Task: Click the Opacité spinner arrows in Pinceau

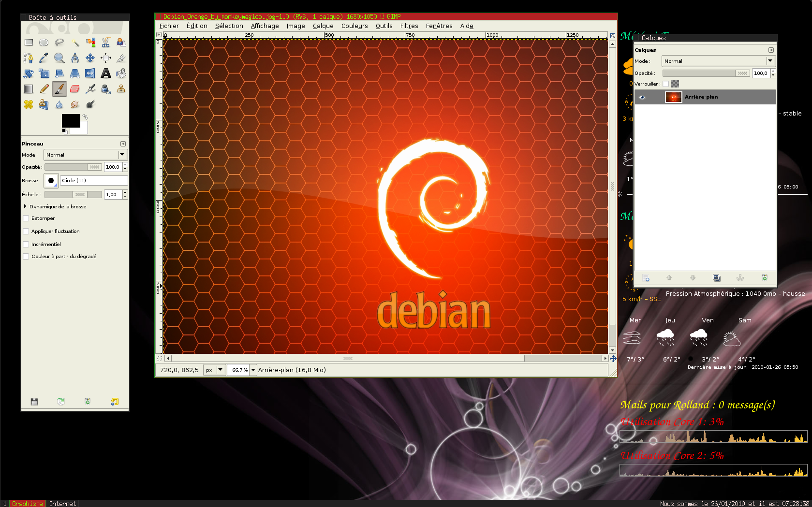Action: 125,167
